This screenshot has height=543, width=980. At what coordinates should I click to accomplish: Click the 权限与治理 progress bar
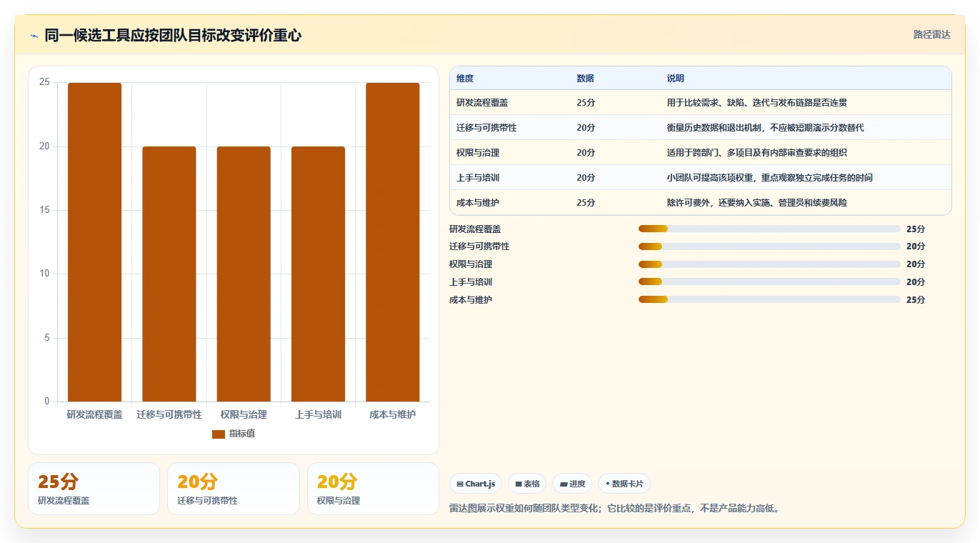pos(769,264)
